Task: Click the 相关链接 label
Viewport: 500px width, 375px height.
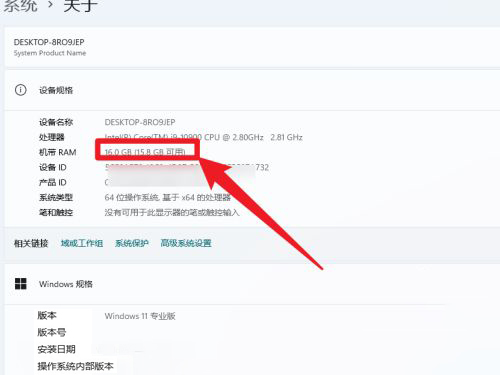Action: [31, 243]
